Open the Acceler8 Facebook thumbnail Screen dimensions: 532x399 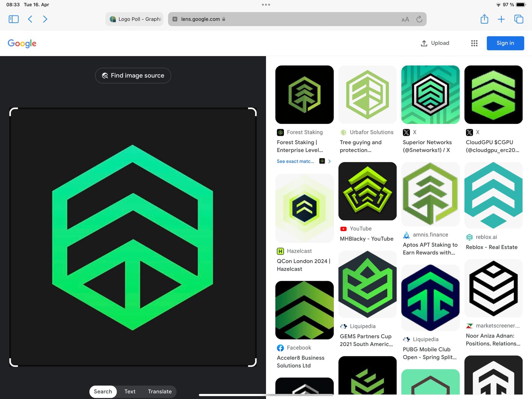304,310
